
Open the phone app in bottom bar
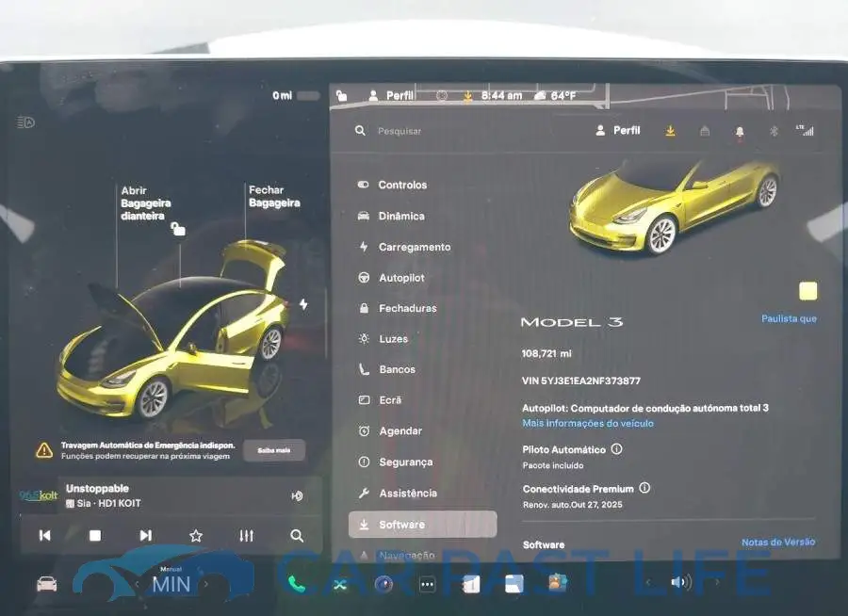297,584
